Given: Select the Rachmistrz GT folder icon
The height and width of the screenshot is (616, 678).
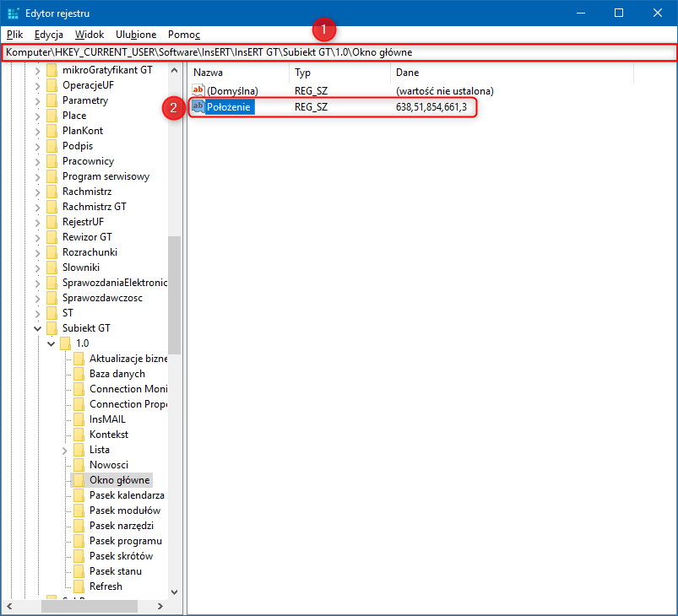Looking at the screenshot, I should (x=52, y=207).
